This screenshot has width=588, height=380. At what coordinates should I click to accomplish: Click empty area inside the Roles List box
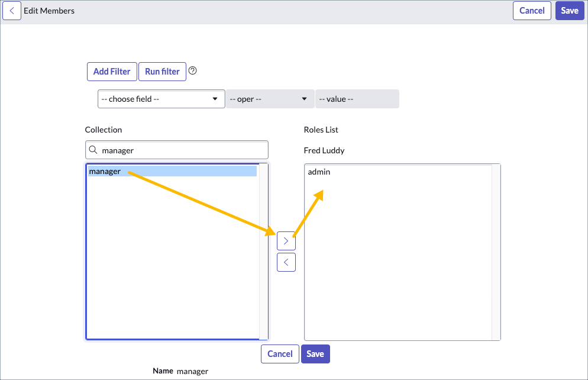click(x=396, y=266)
